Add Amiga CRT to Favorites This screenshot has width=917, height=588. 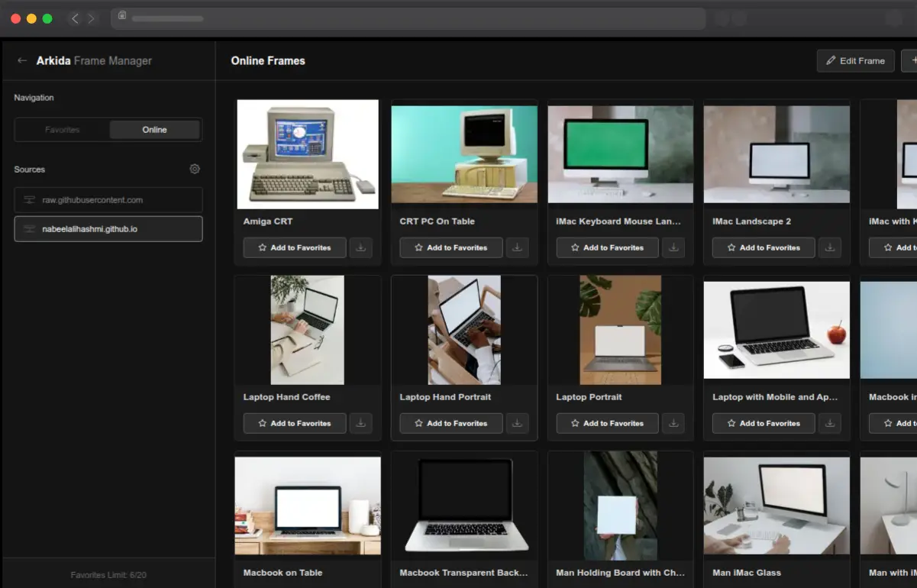(295, 247)
